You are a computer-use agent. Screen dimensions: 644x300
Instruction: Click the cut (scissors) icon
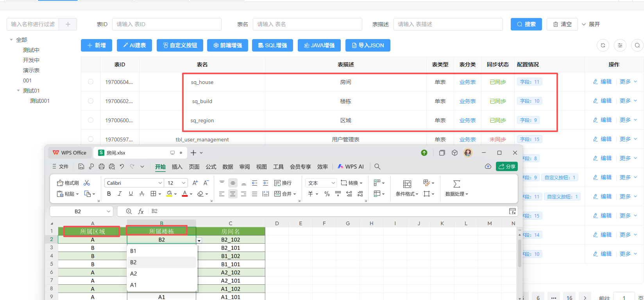click(87, 183)
